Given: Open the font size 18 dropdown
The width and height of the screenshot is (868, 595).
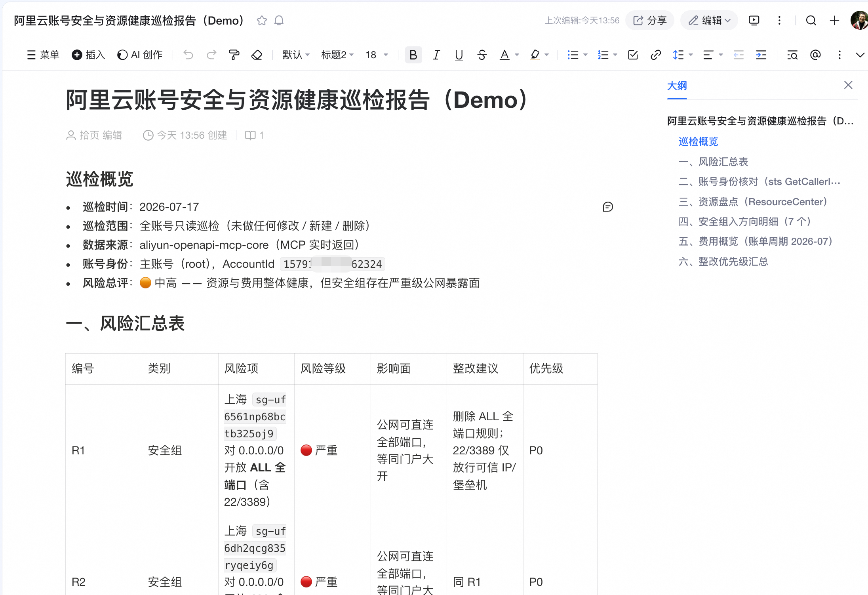Looking at the screenshot, I should pyautogui.click(x=377, y=55).
